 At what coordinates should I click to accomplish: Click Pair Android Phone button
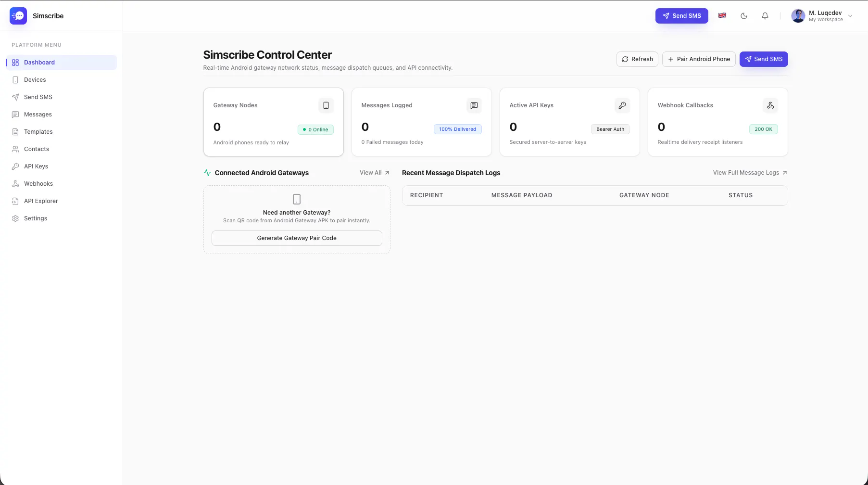(x=699, y=59)
